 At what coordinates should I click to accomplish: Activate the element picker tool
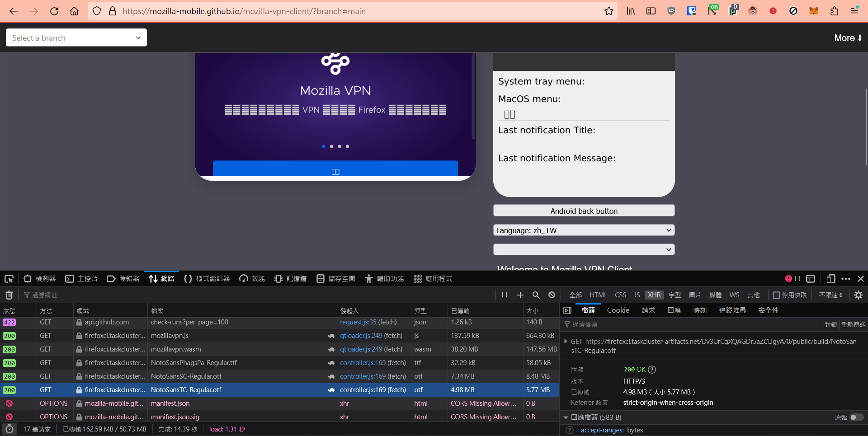coord(9,279)
